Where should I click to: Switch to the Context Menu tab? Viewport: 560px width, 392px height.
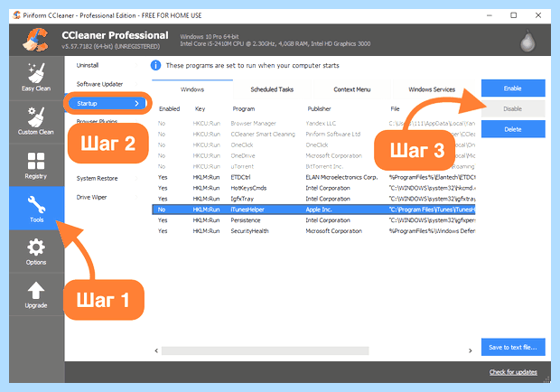[352, 89]
